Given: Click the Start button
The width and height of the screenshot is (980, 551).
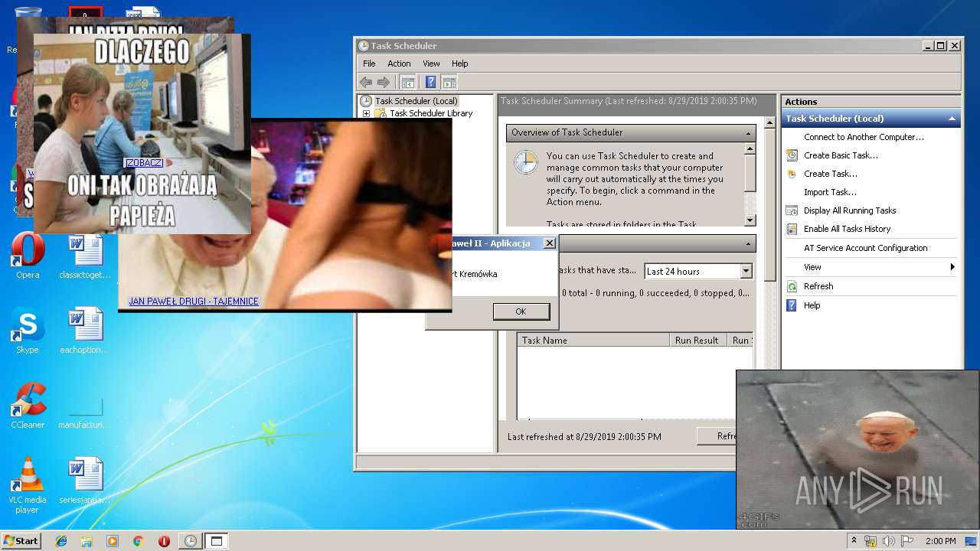Looking at the screenshot, I should (x=21, y=541).
